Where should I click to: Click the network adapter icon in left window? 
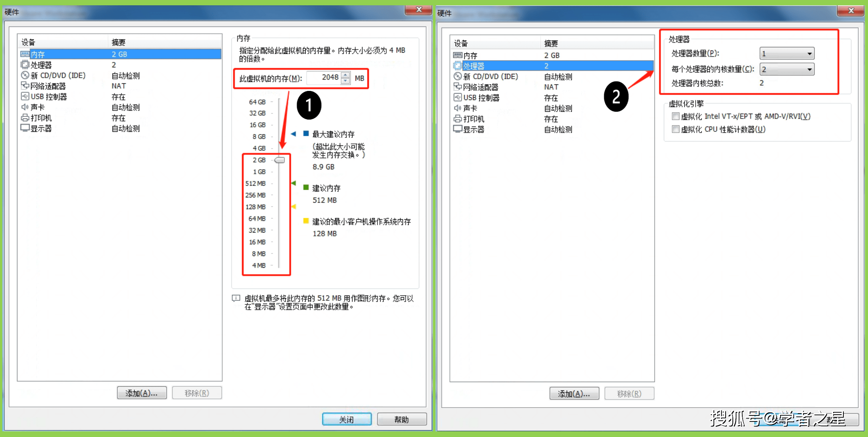pyautogui.click(x=25, y=86)
